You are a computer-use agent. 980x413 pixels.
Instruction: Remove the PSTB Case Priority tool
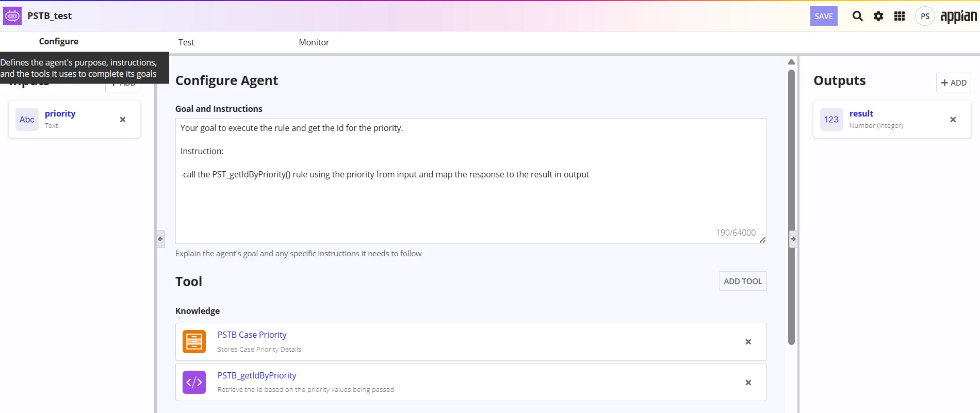coord(748,342)
